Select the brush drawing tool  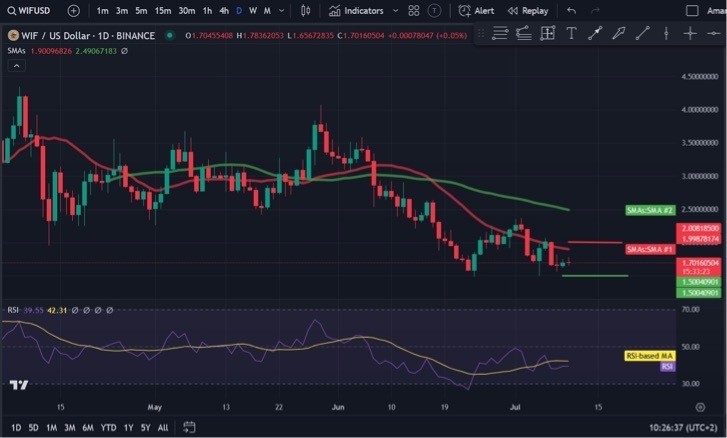point(618,33)
